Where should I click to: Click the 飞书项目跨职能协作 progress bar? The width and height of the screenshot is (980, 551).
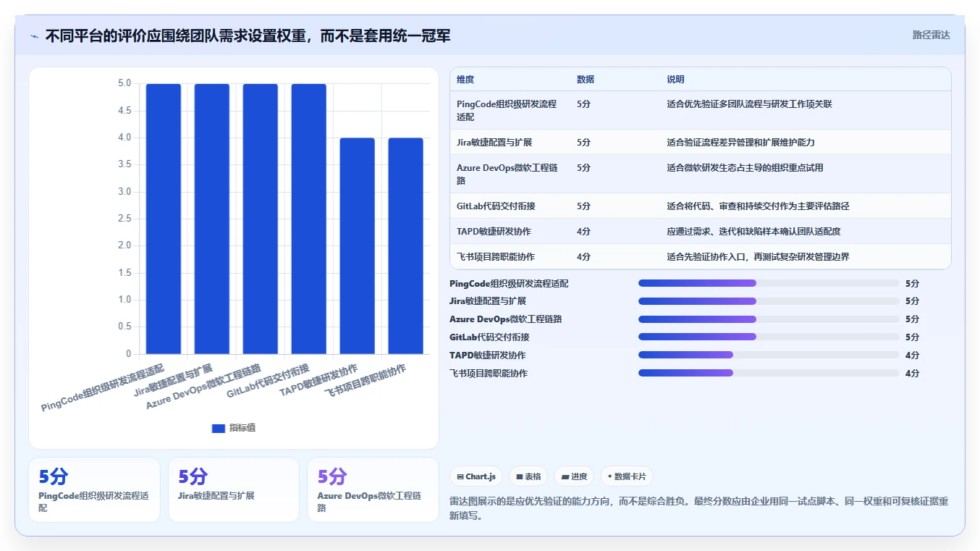pos(769,374)
